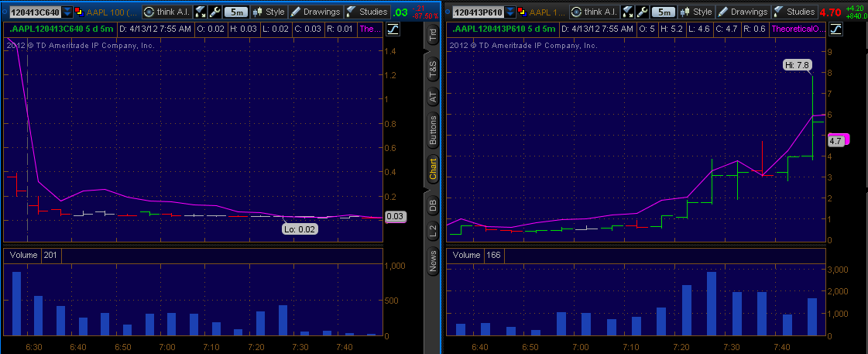The image size is (868, 354).
Task: Click the 120413P610 symbol input field
Action: (x=479, y=12)
